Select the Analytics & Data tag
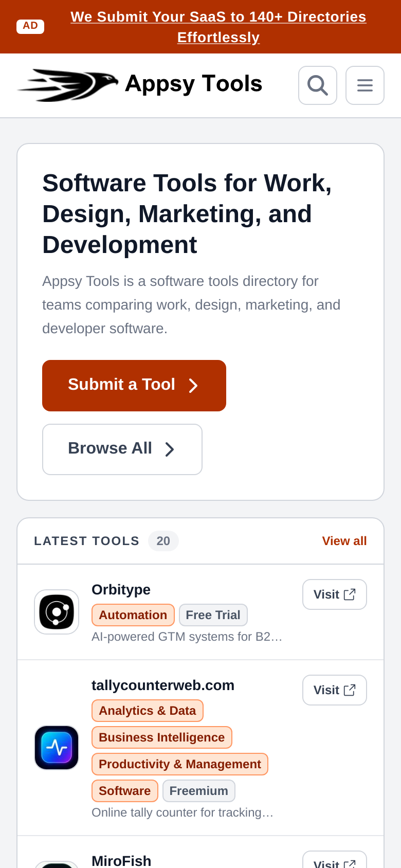 pos(148,711)
